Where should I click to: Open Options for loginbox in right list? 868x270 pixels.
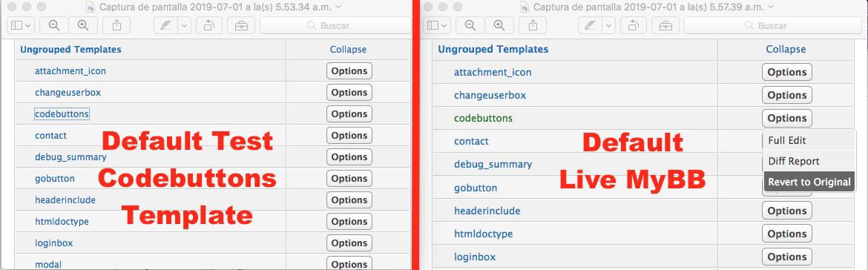click(x=786, y=257)
